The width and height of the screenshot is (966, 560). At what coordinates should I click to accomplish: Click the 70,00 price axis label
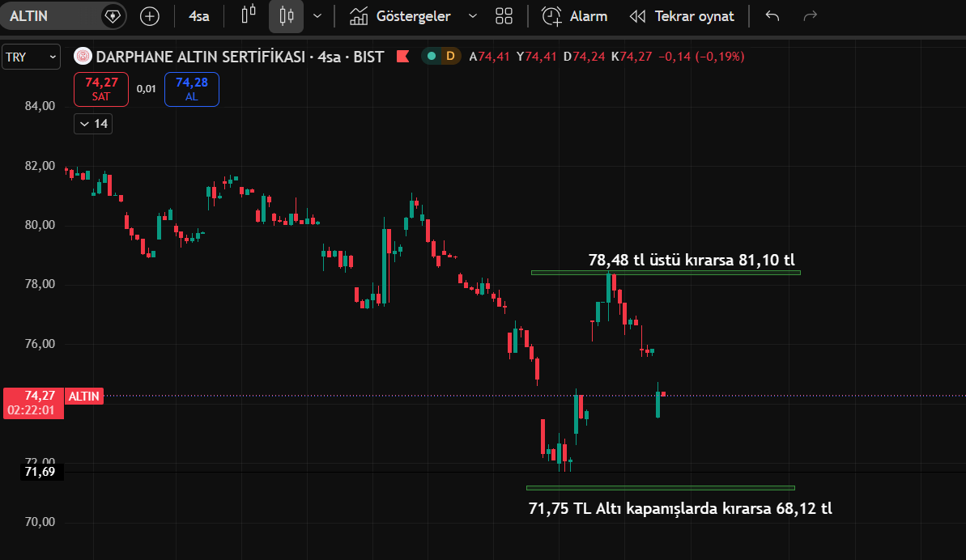(40, 522)
